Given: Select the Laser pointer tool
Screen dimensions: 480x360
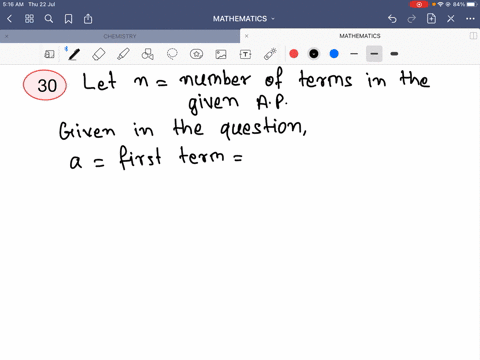Looking at the screenshot, I should point(270,54).
